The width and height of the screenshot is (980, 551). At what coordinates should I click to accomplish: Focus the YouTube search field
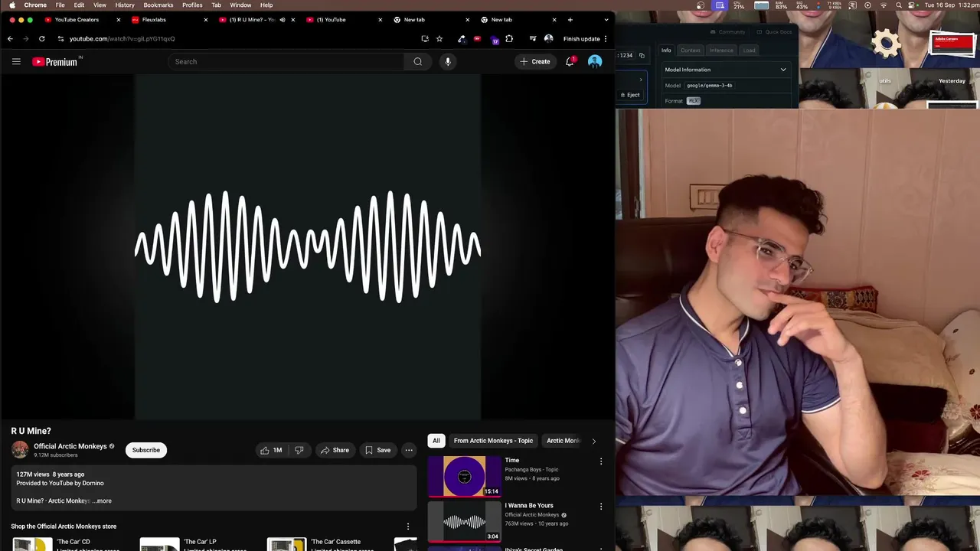tap(286, 61)
